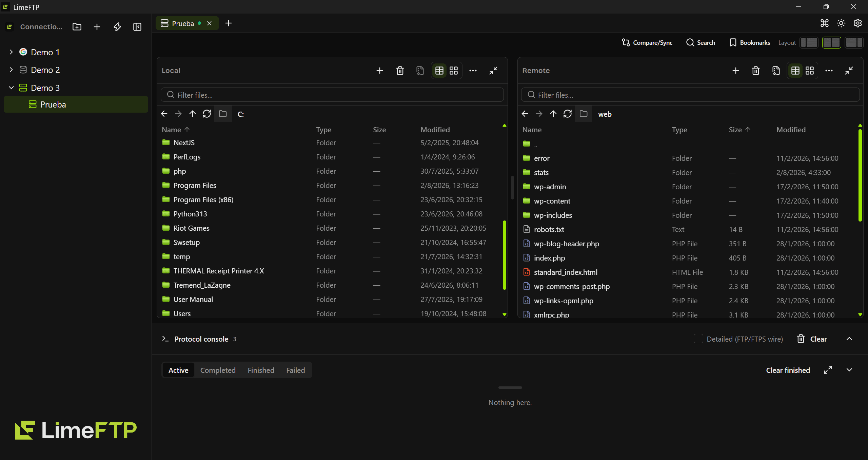Viewport: 868px width, 460px height.
Task: Refresh the Remote file listing
Action: pyautogui.click(x=568, y=114)
